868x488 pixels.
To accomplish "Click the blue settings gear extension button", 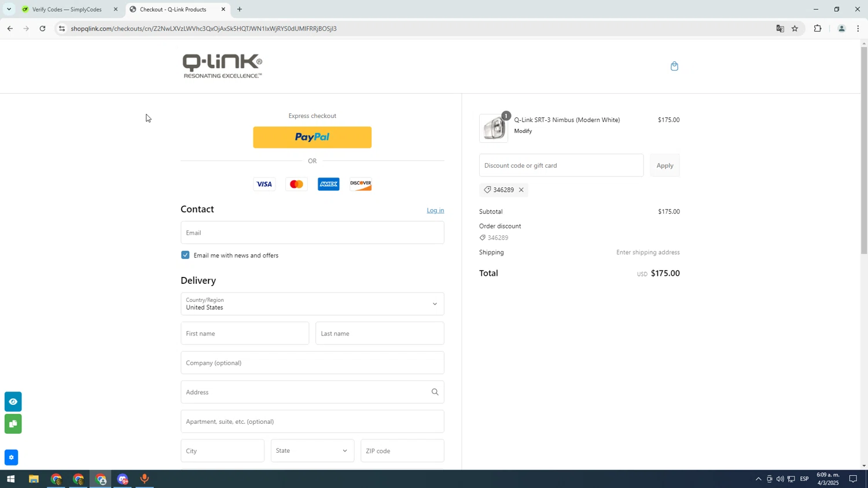I will tap(11, 457).
